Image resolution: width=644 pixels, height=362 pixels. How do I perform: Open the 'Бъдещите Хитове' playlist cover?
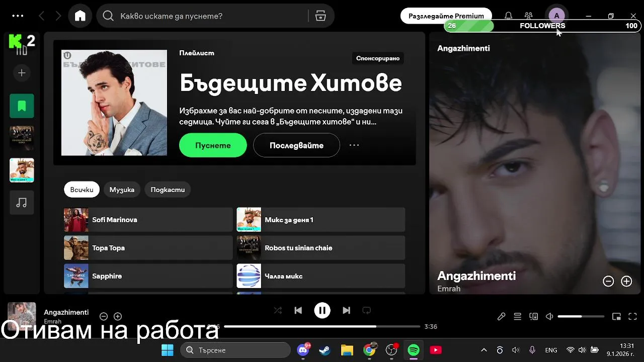(114, 103)
